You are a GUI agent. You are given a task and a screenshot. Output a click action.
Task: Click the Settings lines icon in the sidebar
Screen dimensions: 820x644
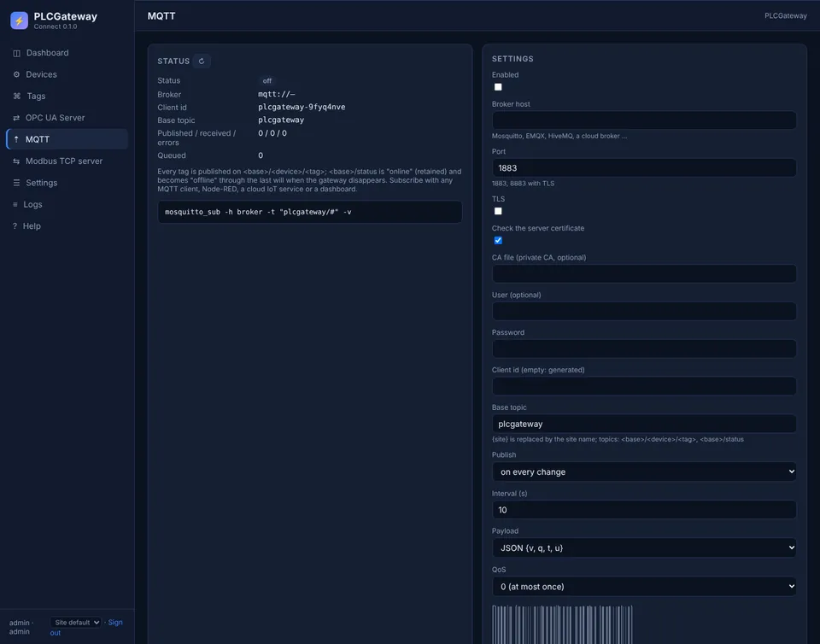pyautogui.click(x=16, y=183)
